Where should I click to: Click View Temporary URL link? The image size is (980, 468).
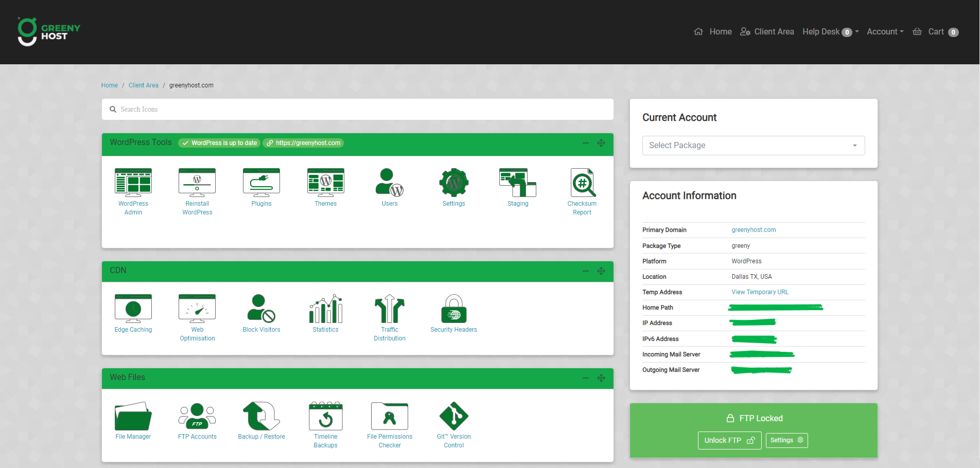(760, 292)
